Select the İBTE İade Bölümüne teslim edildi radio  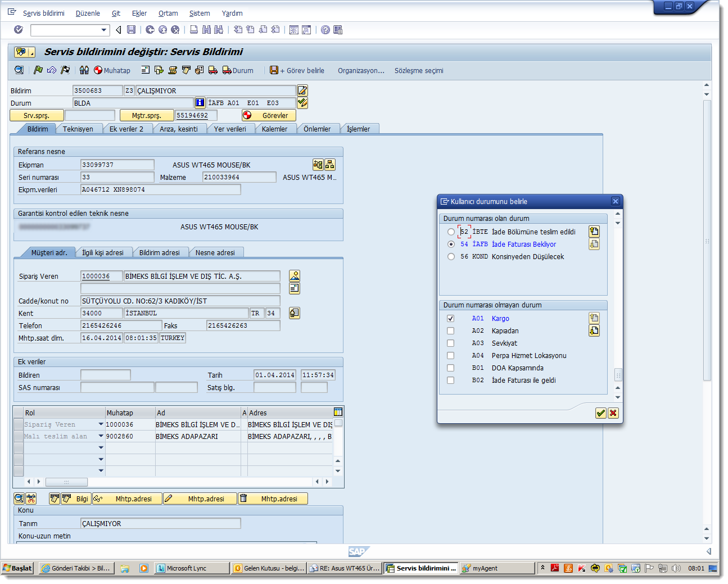pos(451,232)
